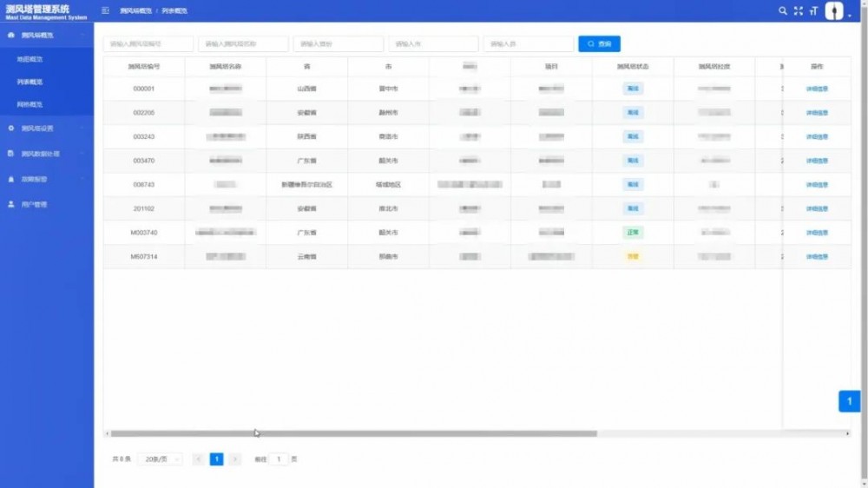Click the user avatar in the header
The image size is (868, 488).
pyautogui.click(x=833, y=10)
